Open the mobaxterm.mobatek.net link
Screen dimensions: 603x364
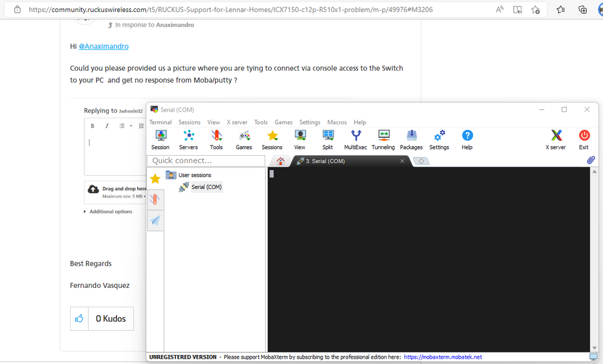coord(442,357)
